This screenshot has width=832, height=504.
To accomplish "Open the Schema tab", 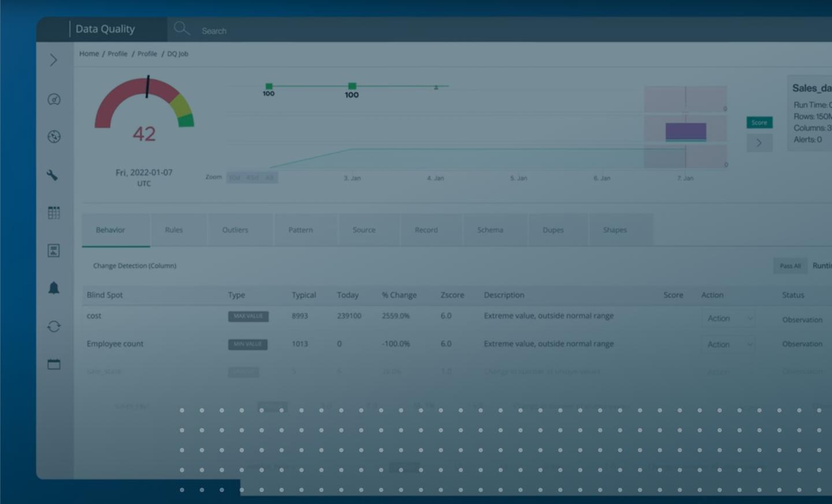I will point(490,230).
